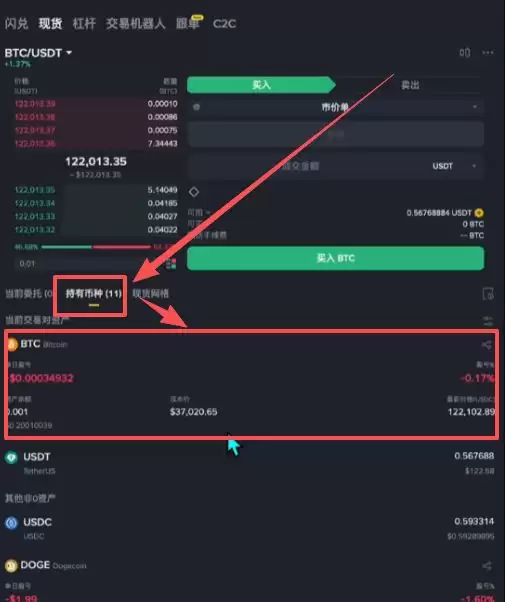Select the 买入 buy side
The width and height of the screenshot is (505, 602).
click(x=262, y=85)
